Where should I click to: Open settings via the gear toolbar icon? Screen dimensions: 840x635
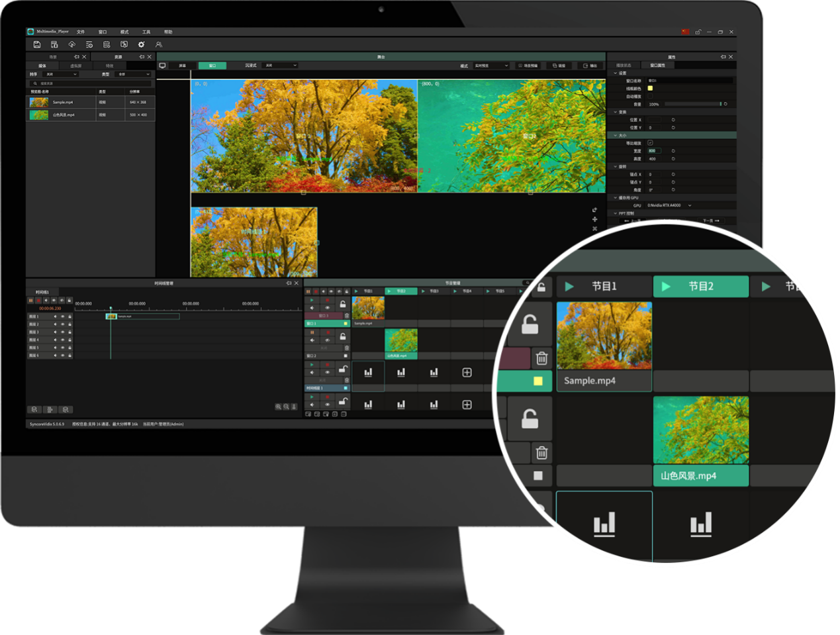point(141,44)
